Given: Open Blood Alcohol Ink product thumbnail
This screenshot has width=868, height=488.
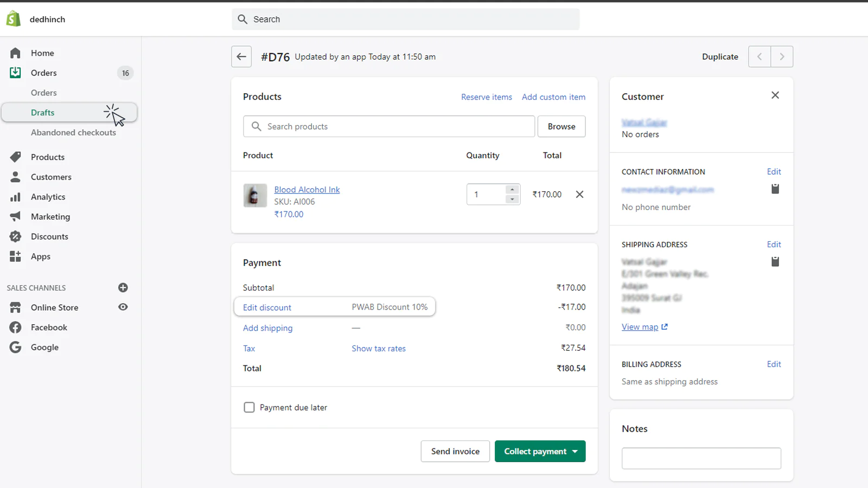Looking at the screenshot, I should (255, 195).
